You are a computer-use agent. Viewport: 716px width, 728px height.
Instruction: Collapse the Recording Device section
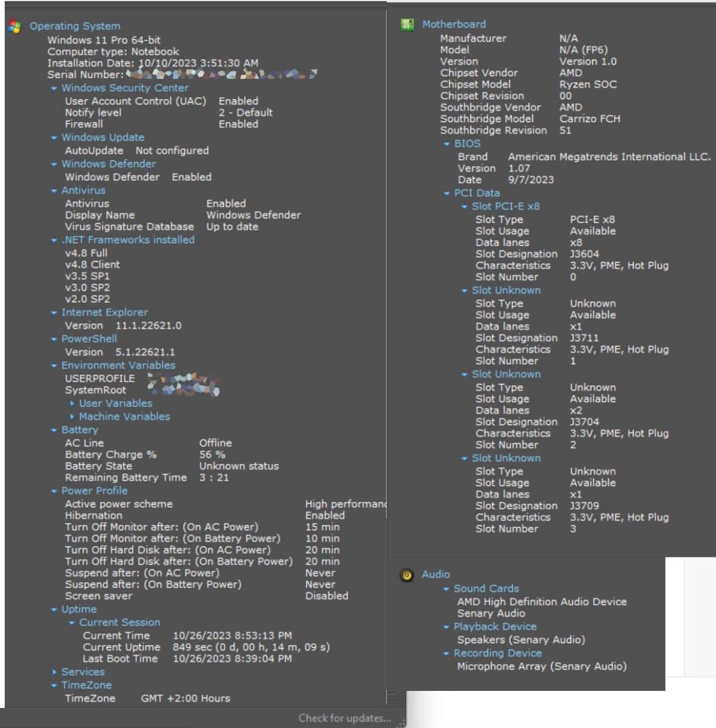tap(446, 655)
